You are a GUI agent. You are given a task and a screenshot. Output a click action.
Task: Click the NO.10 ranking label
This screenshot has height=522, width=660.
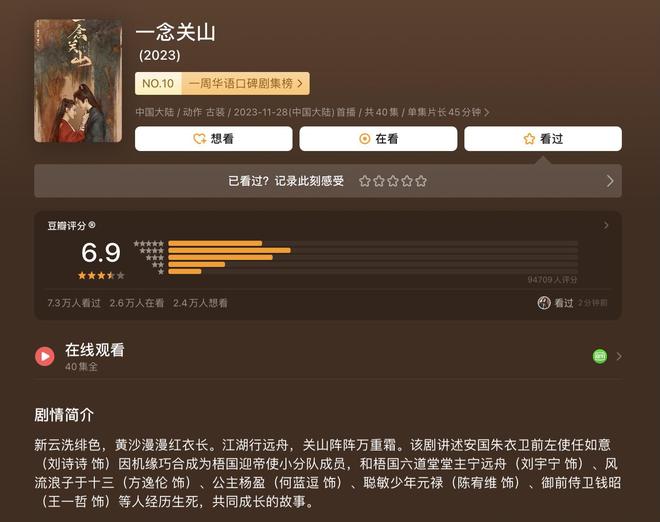click(x=158, y=83)
